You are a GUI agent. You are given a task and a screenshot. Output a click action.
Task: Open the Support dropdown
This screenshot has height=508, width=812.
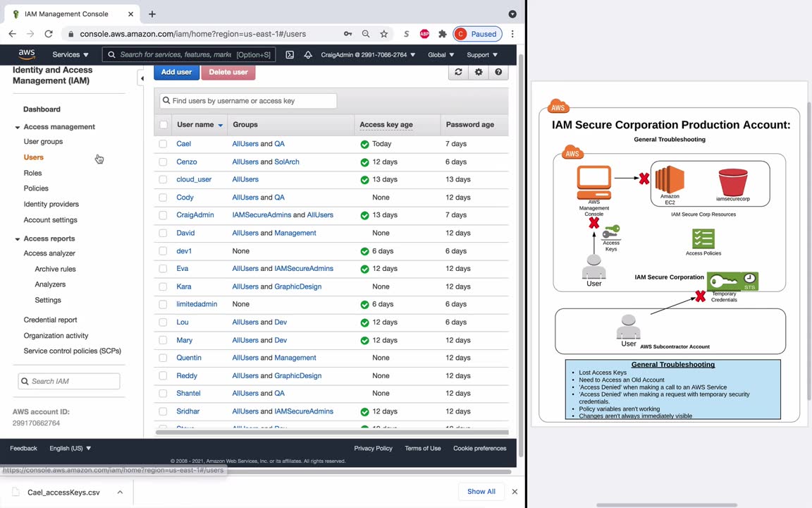[x=482, y=54]
